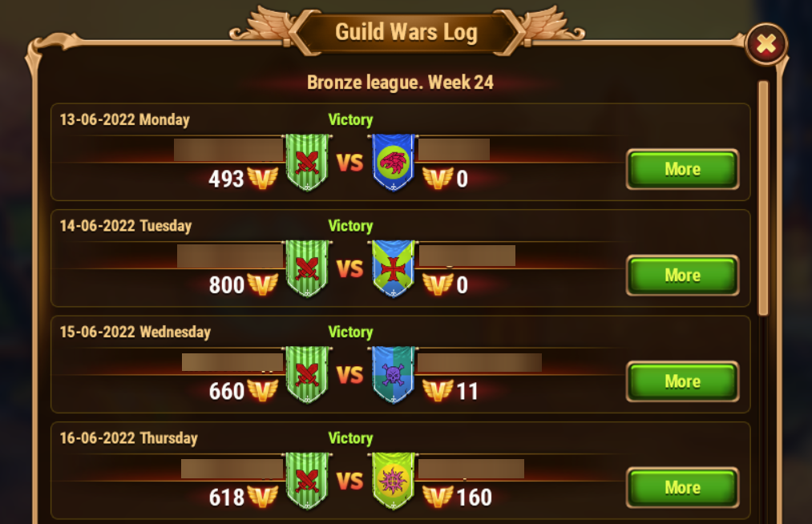Screen dimensions: 812x524
Task: Click the purple skull emblem guild banner
Action: tap(394, 374)
